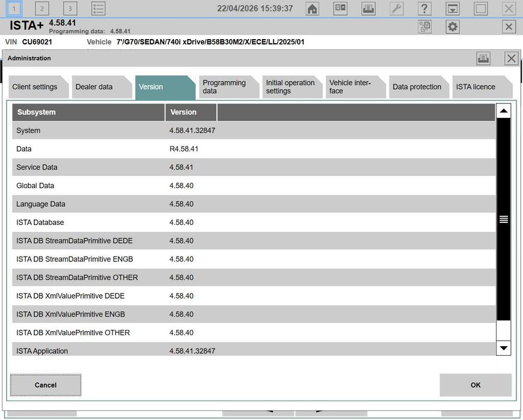Open ISTA licence tab
The height and width of the screenshot is (420, 523).
coord(482,87)
